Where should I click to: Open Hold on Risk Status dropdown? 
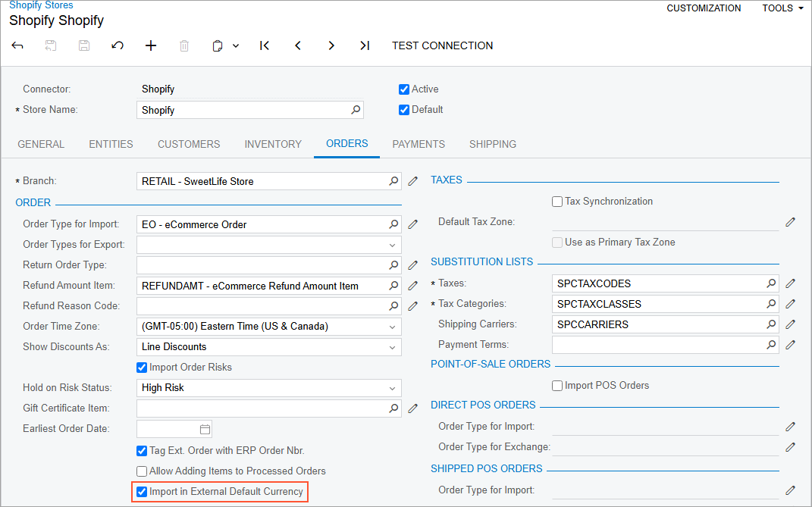click(392, 388)
